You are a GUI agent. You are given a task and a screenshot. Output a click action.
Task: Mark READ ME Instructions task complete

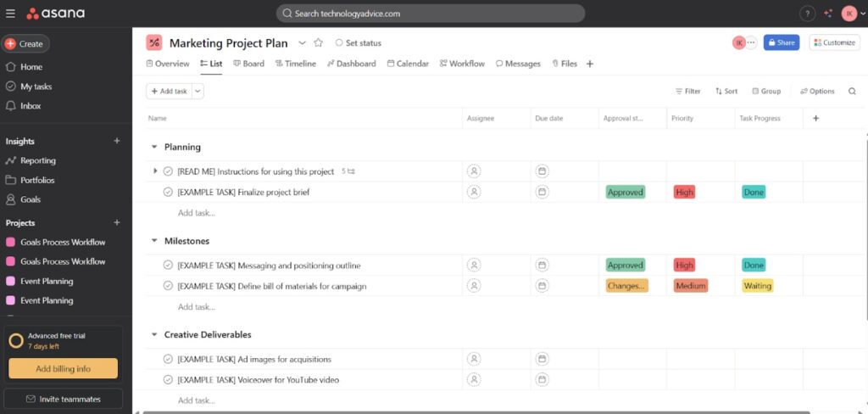pyautogui.click(x=169, y=171)
